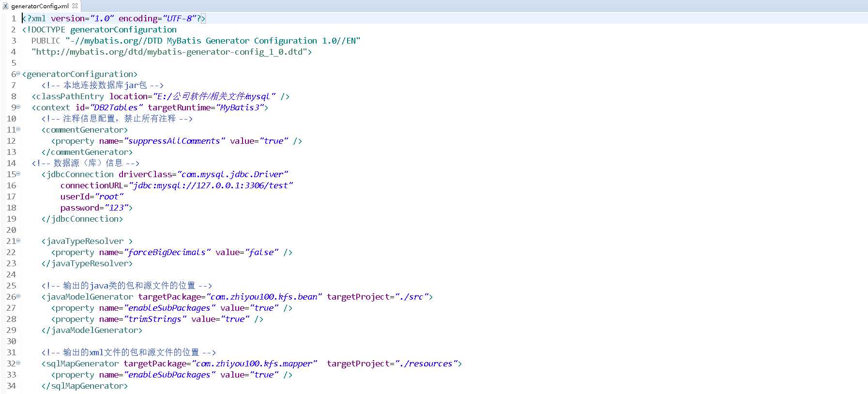Click the comment 数据源（库）信息

click(86, 163)
